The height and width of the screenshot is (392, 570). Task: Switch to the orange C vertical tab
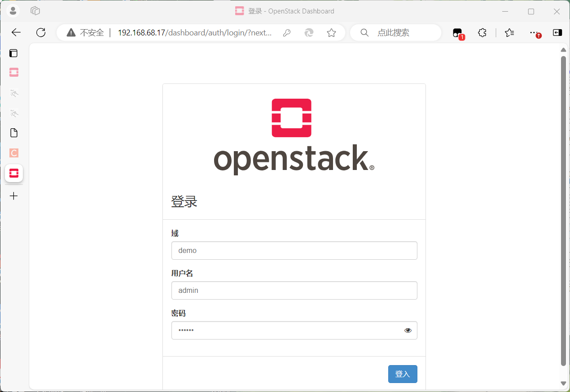14,153
